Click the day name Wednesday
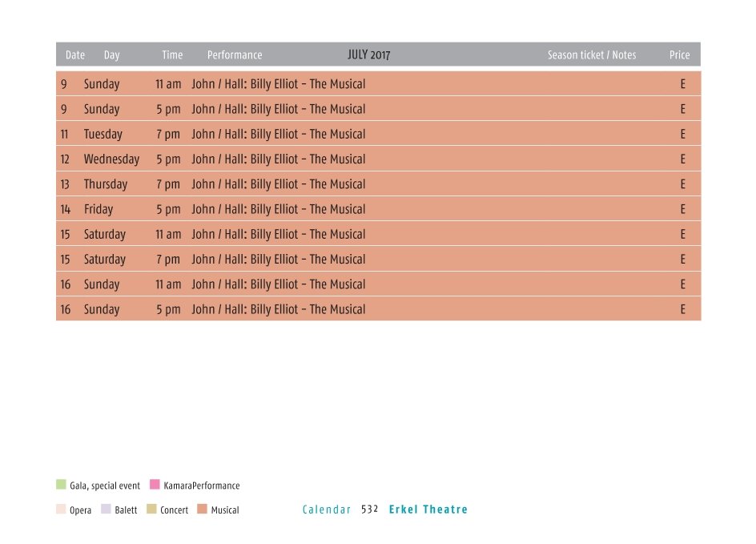Image resolution: width=756 pixels, height=544 pixels. click(x=111, y=159)
